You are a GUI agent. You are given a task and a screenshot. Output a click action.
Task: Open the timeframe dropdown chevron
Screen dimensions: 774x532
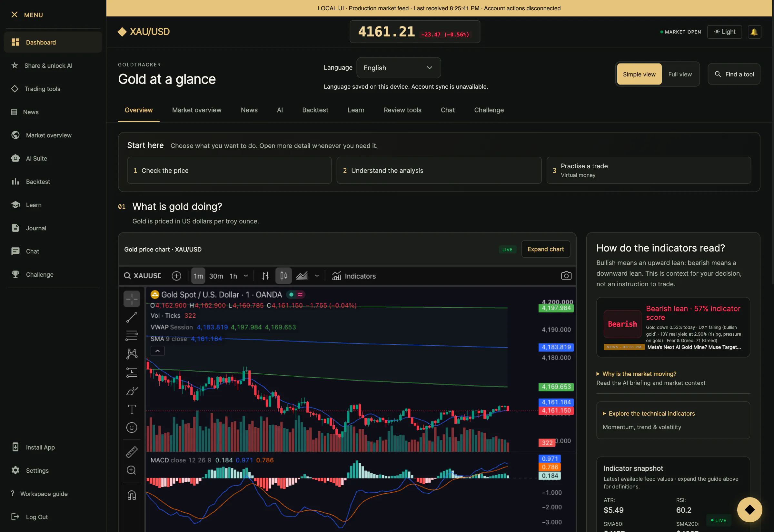click(x=246, y=276)
